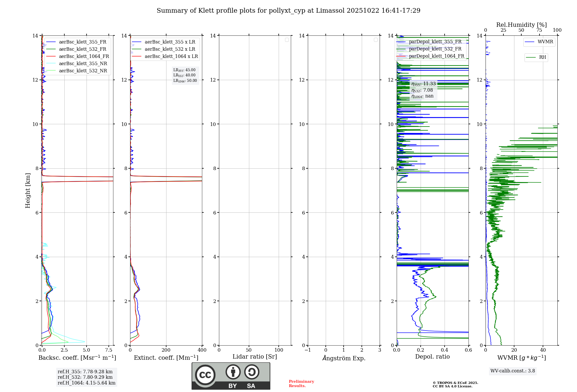
Task: Click the WV-calib.const. 3.8 label
Action: click(512, 371)
